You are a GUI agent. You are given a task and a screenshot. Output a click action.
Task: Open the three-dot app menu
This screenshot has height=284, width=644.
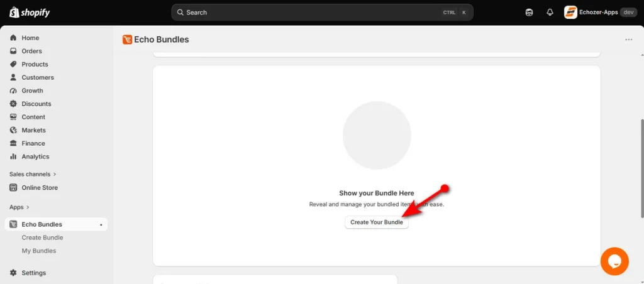pyautogui.click(x=628, y=40)
